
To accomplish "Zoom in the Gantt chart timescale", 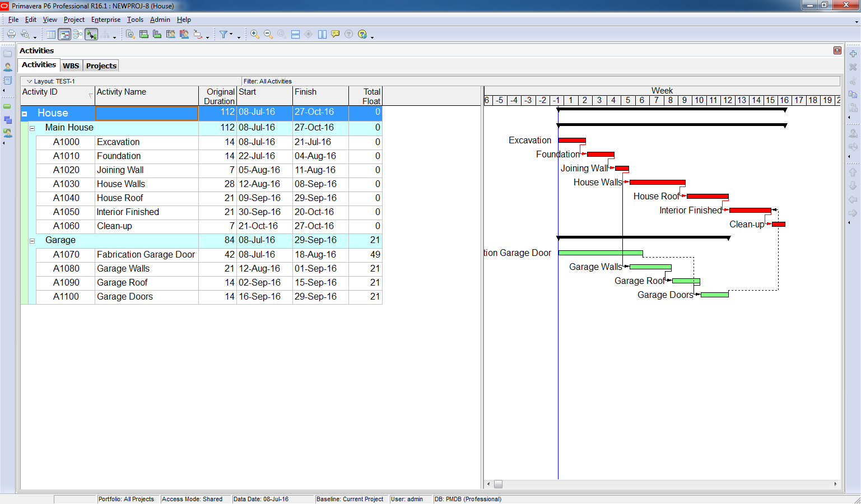I will [x=254, y=34].
